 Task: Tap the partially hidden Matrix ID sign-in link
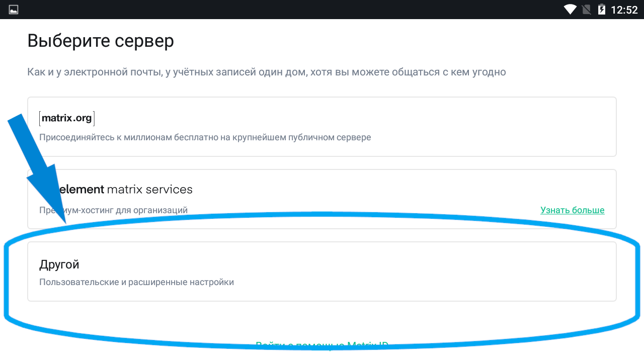click(322, 345)
